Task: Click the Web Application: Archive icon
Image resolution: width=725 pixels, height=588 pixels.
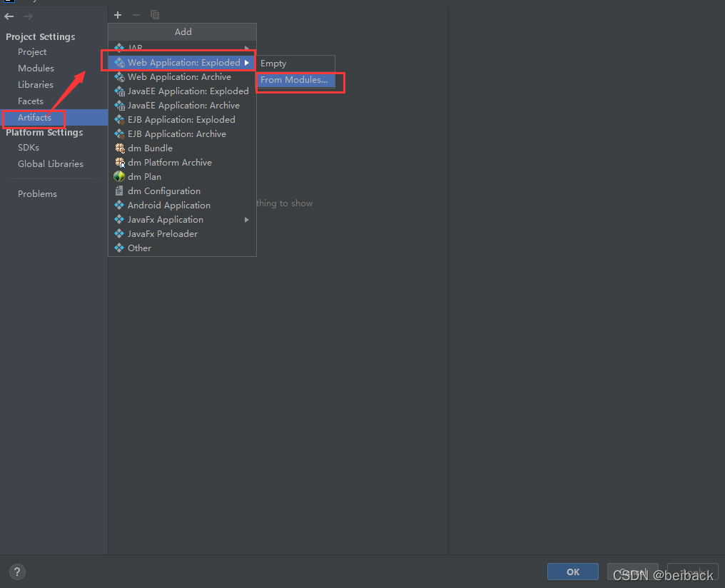Action: pos(119,77)
